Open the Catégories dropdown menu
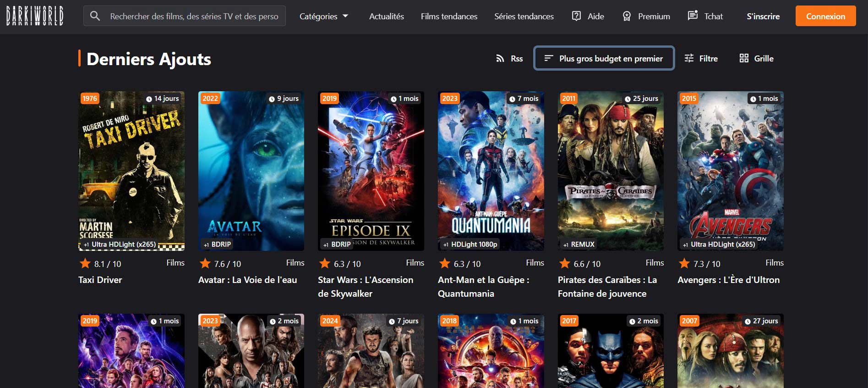Screen dimensions: 868x388 [324, 16]
